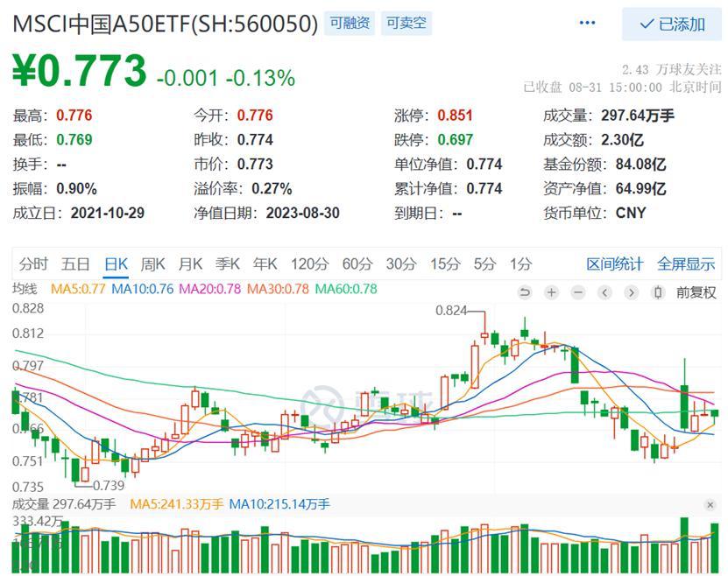Viewport: 728px width, 576px height.
Task: Zoom in the K-line chart
Action: coord(551,292)
